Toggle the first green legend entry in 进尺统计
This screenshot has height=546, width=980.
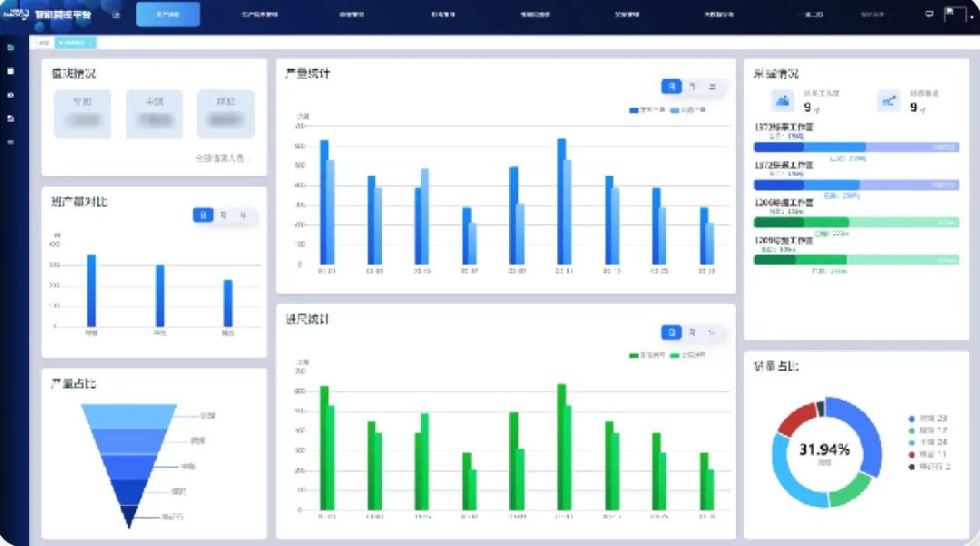coord(647,356)
